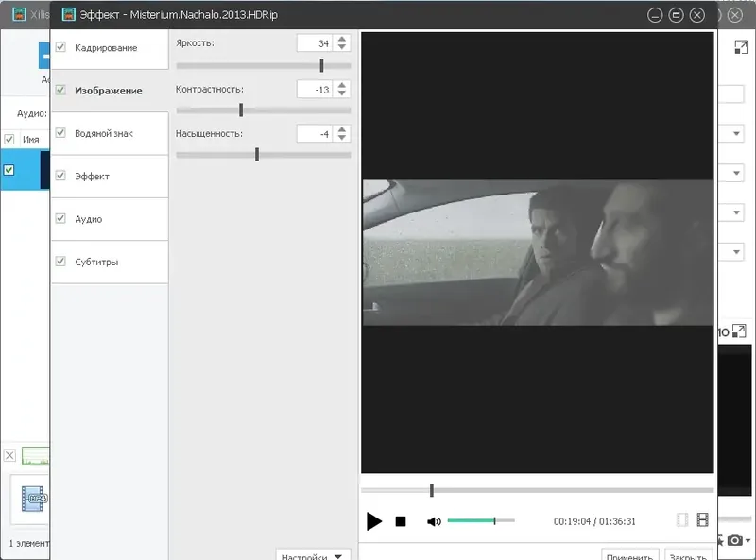
Task: Click the MP4 profile icon in main window
Action: tap(34, 499)
